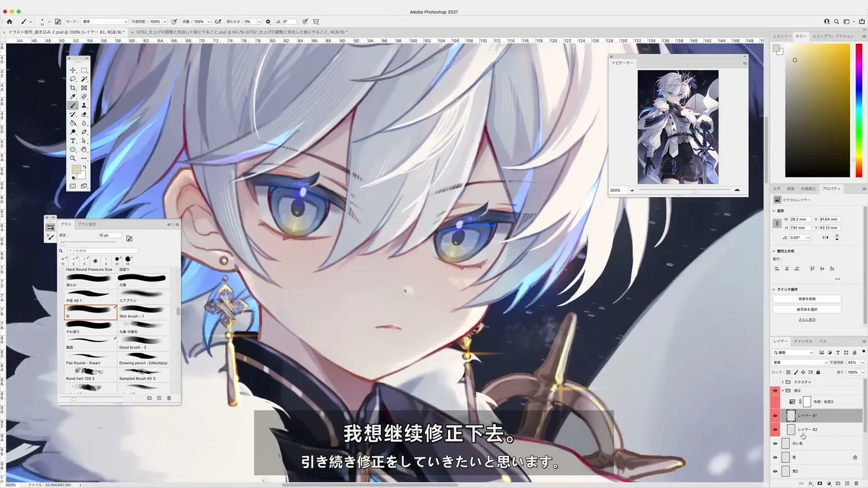This screenshot has height=488, width=868.
Task: Select the Magic Wand tool
Action: tap(84, 79)
